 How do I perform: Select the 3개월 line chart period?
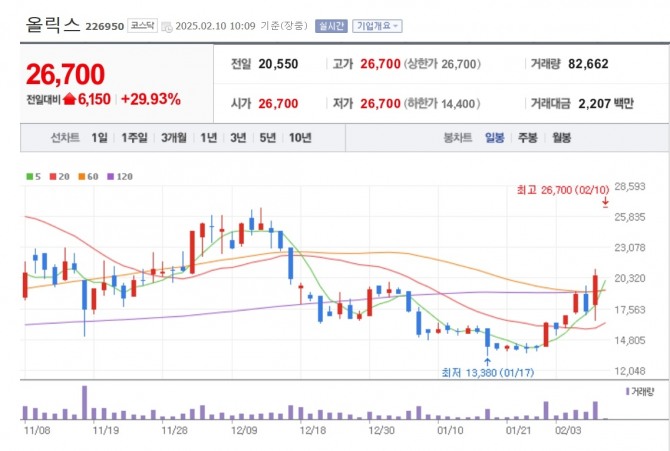pos(173,138)
